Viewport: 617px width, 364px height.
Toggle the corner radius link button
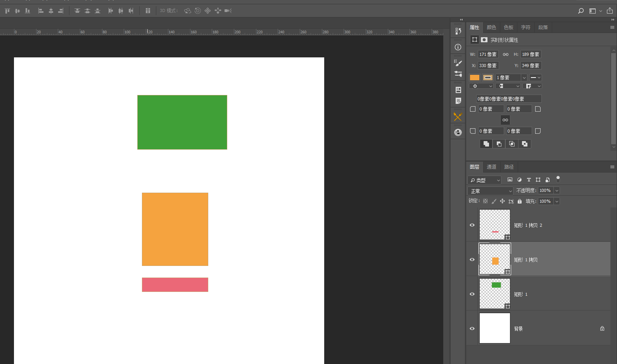pyautogui.click(x=505, y=120)
